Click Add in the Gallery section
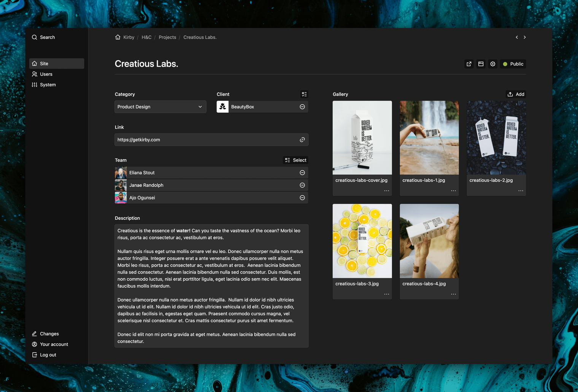This screenshot has width=578, height=392. coord(516,94)
